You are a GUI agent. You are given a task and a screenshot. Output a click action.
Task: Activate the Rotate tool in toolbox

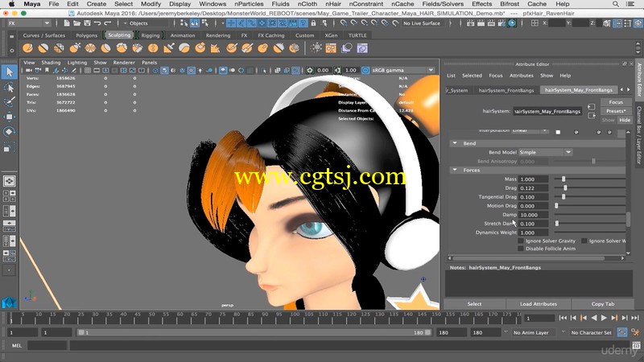coord(9,132)
